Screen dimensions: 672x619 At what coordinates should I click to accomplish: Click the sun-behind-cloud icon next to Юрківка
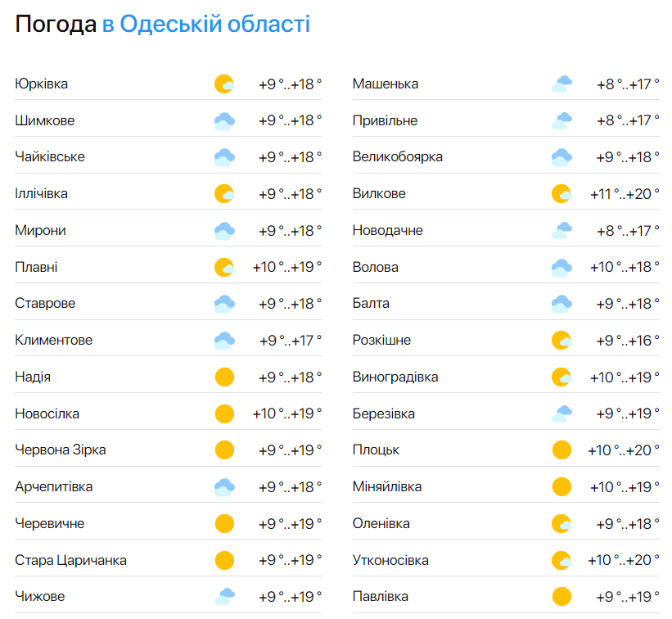tap(223, 84)
